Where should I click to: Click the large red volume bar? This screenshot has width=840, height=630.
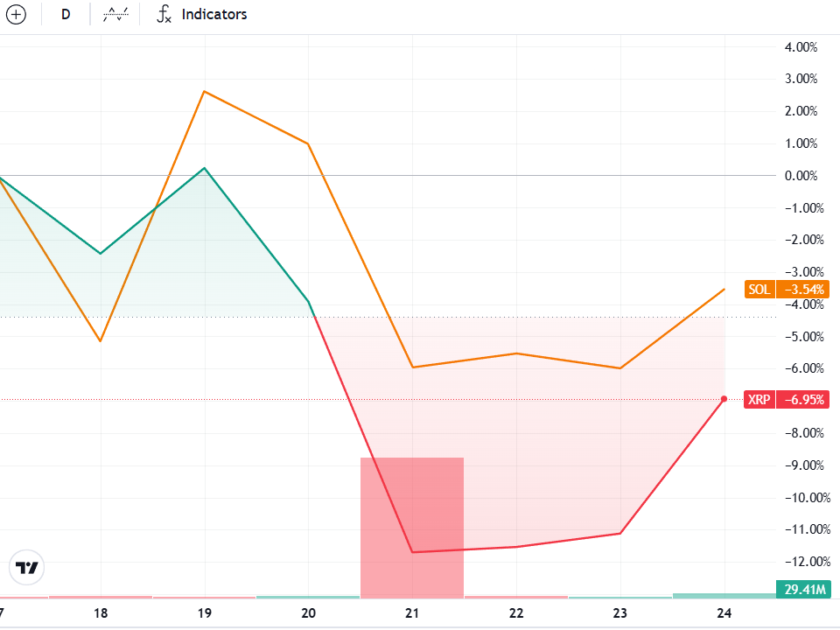coord(412,527)
